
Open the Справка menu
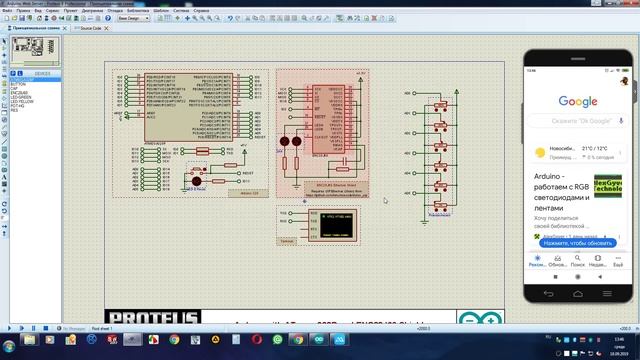201,11
